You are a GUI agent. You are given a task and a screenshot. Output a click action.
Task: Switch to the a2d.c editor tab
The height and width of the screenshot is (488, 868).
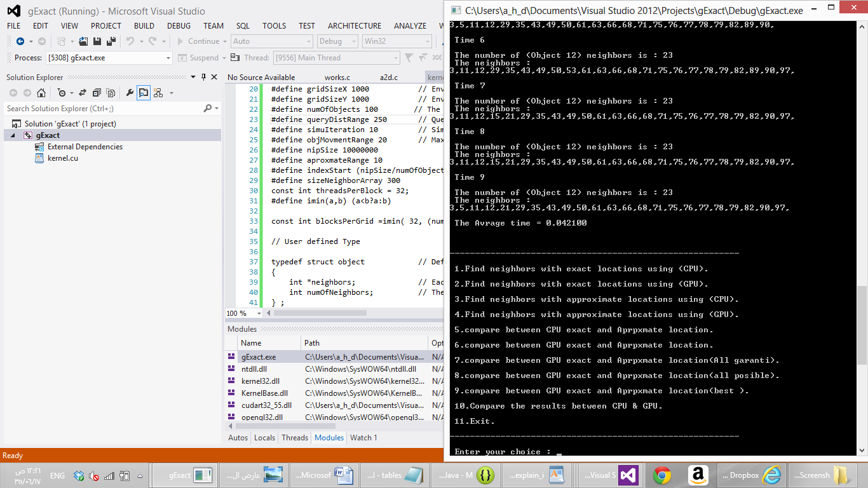click(x=389, y=78)
